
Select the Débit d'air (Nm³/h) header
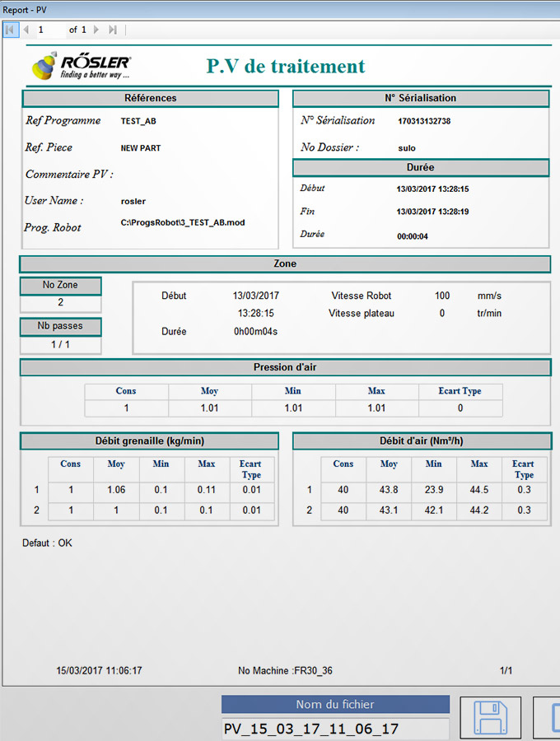coord(421,441)
